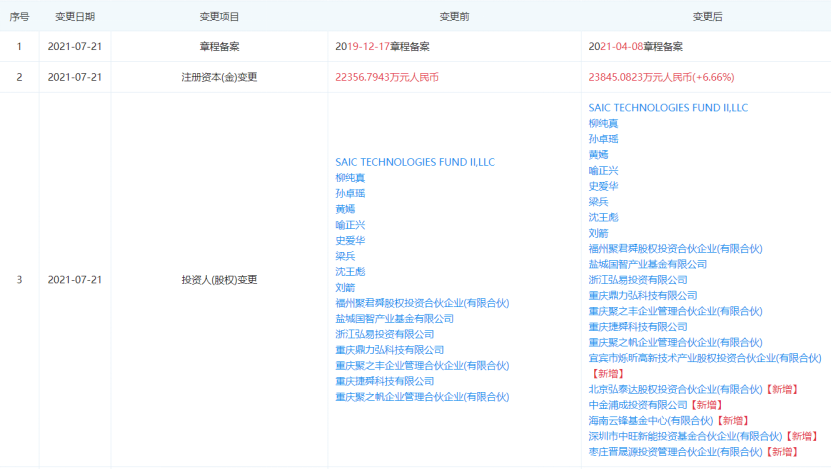Open 孙卓瑶 profile in 变更前 column
This screenshot has width=831, height=469.
[x=350, y=193]
